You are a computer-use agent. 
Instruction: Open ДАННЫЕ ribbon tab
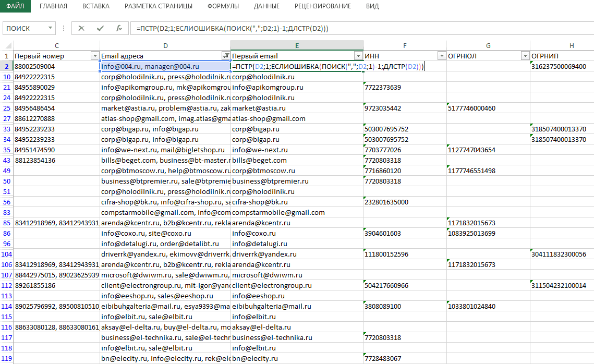point(266,6)
